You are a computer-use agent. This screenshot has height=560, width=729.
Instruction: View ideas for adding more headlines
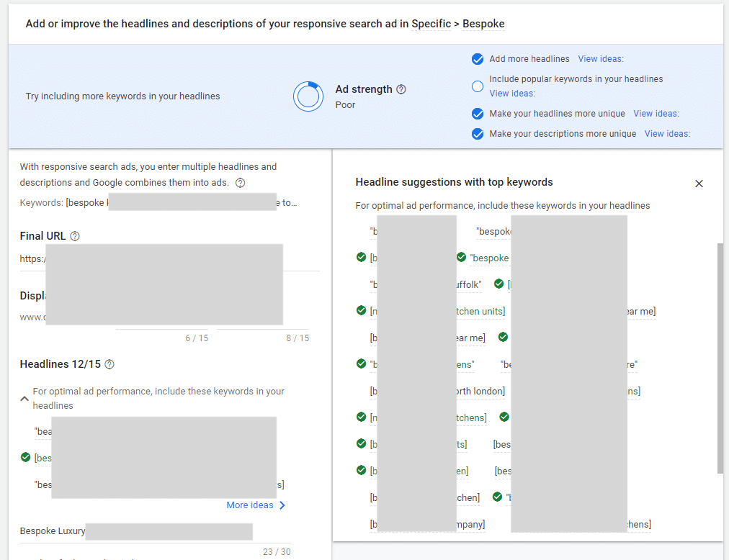600,59
